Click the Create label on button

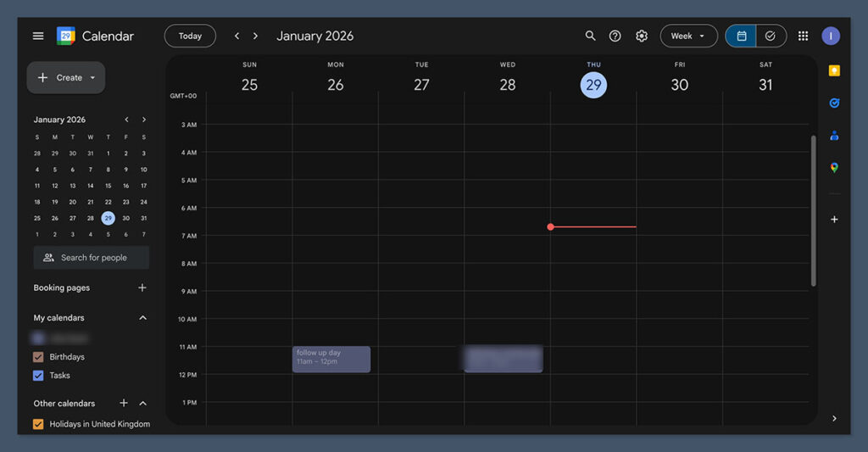70,77
